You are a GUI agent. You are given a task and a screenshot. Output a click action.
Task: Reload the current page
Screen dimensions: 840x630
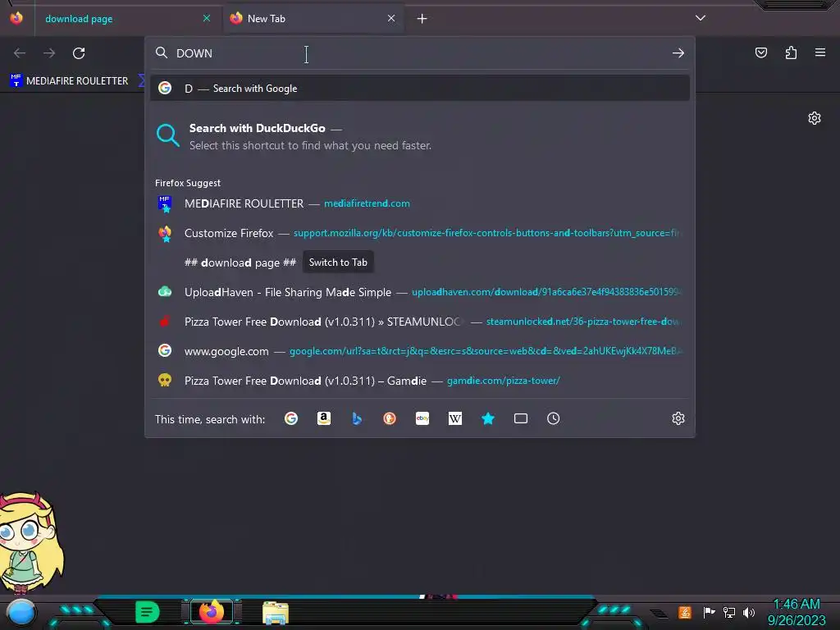[79, 53]
